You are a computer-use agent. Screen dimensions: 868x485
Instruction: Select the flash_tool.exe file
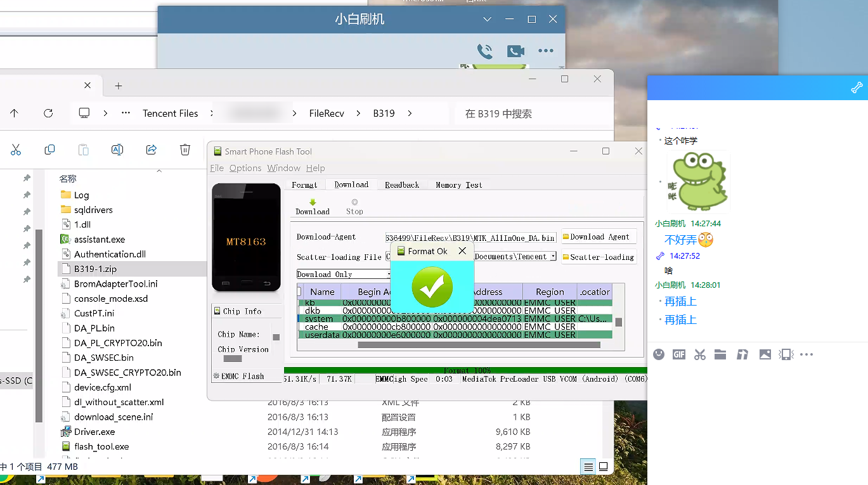101,446
